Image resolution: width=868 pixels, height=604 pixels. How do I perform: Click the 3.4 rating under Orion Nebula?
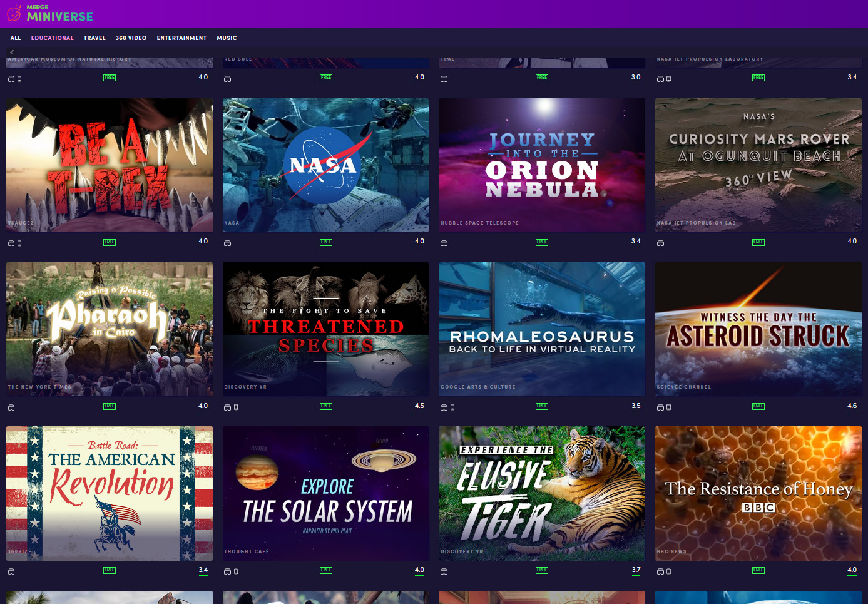click(x=636, y=242)
